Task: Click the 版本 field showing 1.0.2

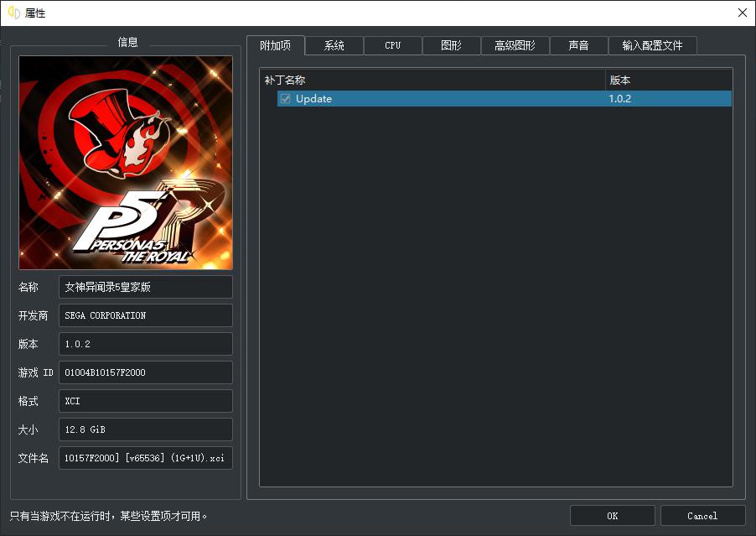Action: click(x=146, y=344)
